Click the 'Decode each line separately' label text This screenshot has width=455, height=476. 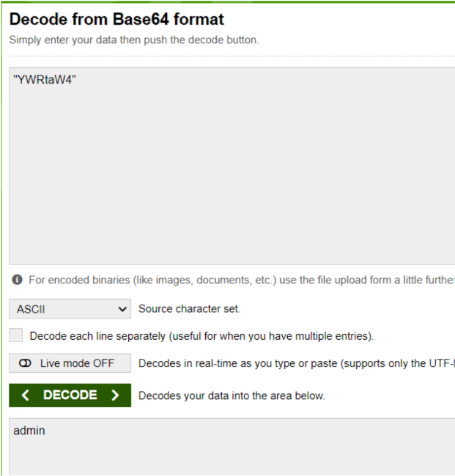pos(201,337)
